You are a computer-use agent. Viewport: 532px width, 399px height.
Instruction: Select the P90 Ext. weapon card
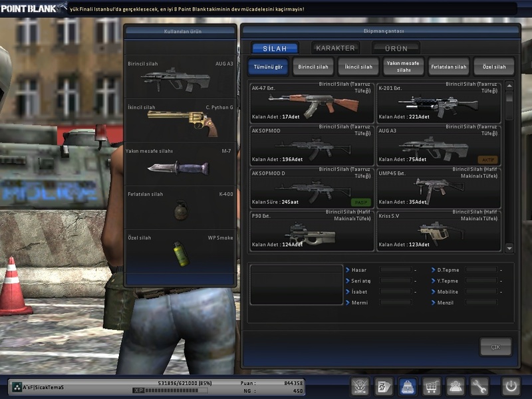311,230
